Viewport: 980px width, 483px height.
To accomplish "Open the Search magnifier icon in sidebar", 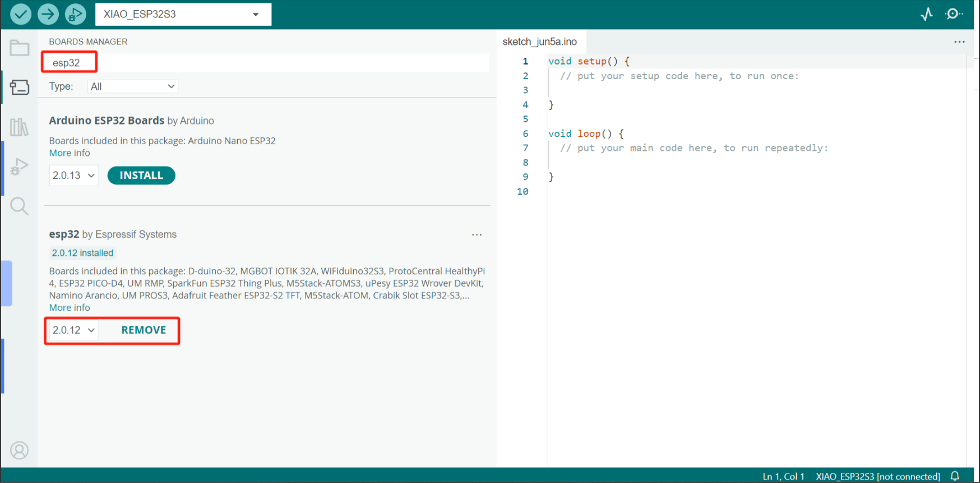I will (x=20, y=206).
